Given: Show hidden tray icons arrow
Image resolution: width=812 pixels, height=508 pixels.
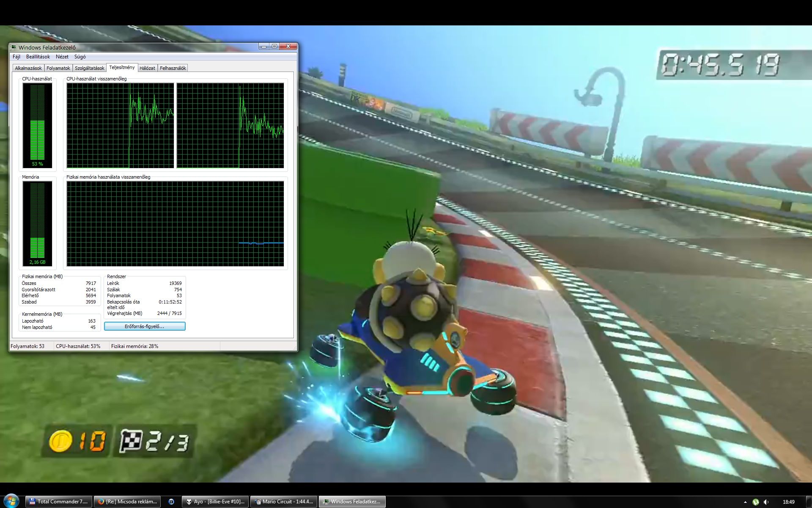Looking at the screenshot, I should (x=745, y=502).
